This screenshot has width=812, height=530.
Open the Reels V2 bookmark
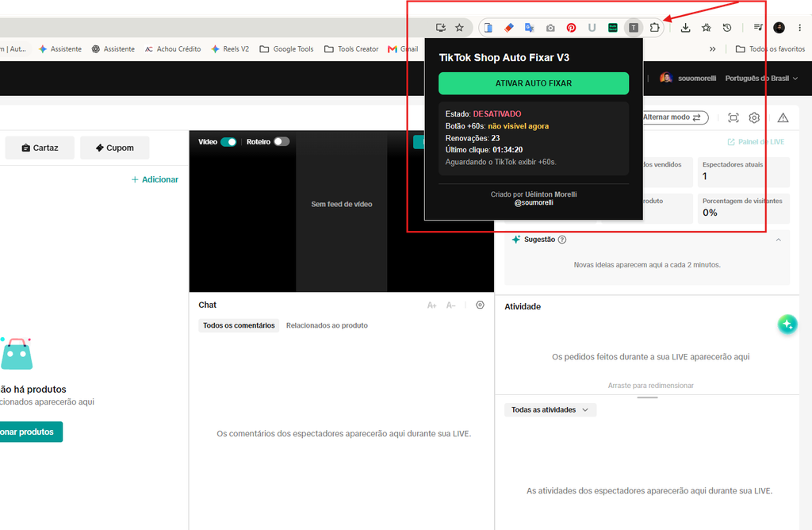tap(230, 48)
